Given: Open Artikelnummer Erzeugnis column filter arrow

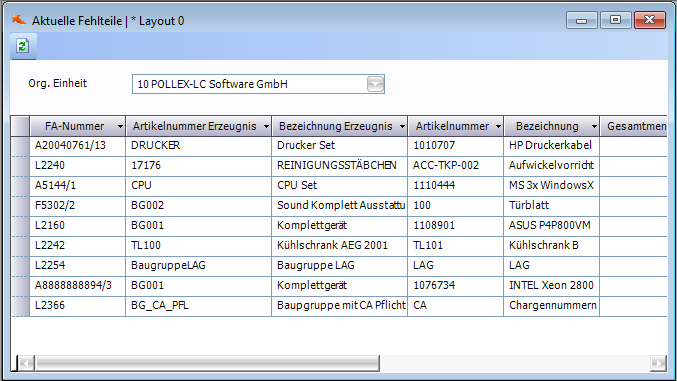Looking at the screenshot, I should 266,127.
